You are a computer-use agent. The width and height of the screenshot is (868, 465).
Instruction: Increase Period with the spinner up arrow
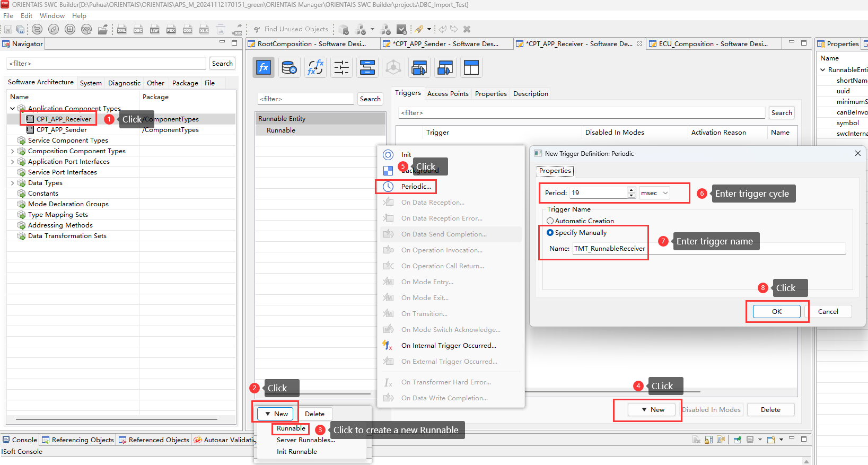(x=632, y=190)
